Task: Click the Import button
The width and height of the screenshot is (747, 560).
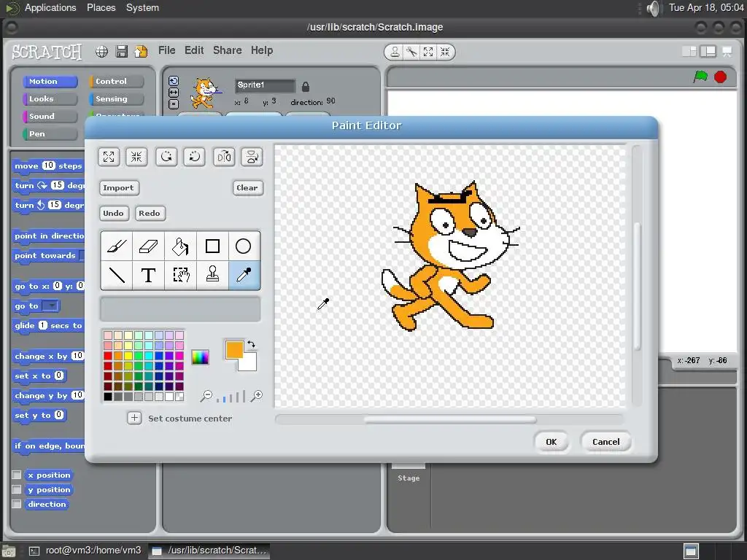Action: (x=119, y=187)
